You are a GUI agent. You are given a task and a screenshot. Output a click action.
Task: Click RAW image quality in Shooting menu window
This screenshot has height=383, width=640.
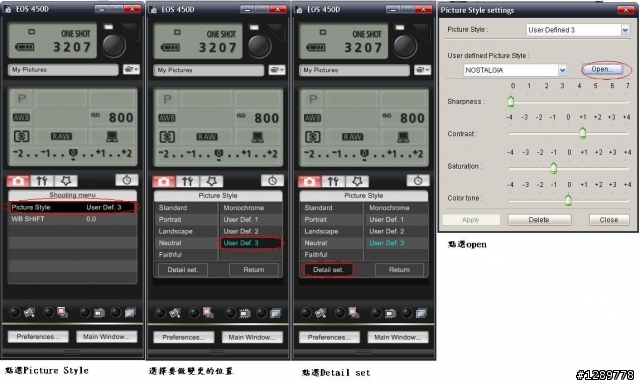click(x=61, y=136)
